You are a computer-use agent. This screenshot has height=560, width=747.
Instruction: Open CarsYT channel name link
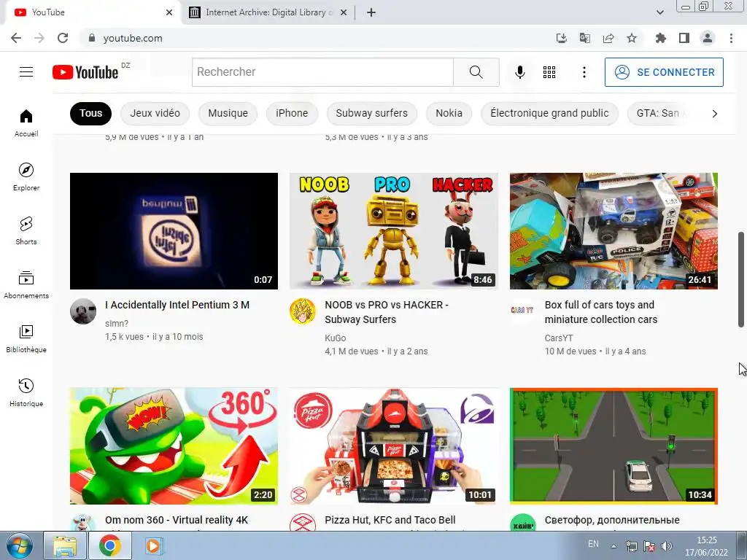(x=559, y=338)
